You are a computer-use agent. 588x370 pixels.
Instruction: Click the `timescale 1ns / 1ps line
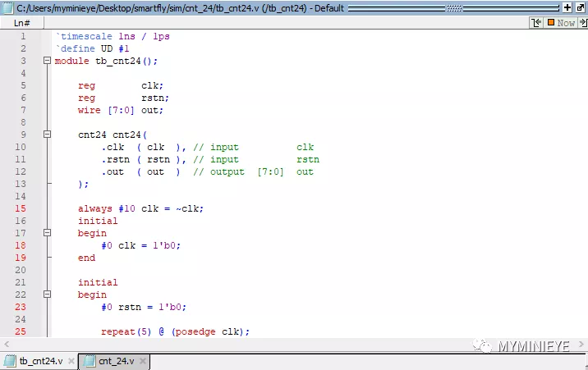[113, 36]
